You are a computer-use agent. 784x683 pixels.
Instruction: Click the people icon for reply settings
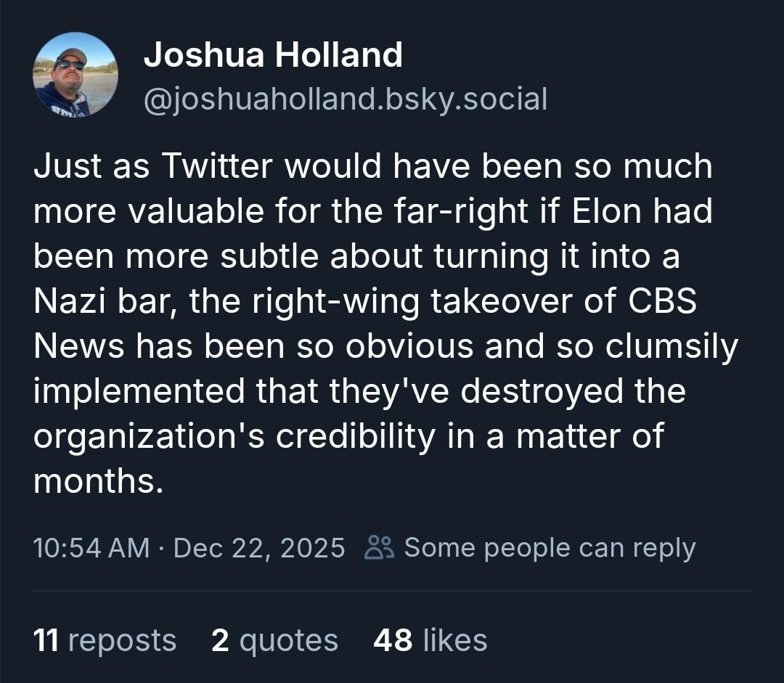point(379,547)
